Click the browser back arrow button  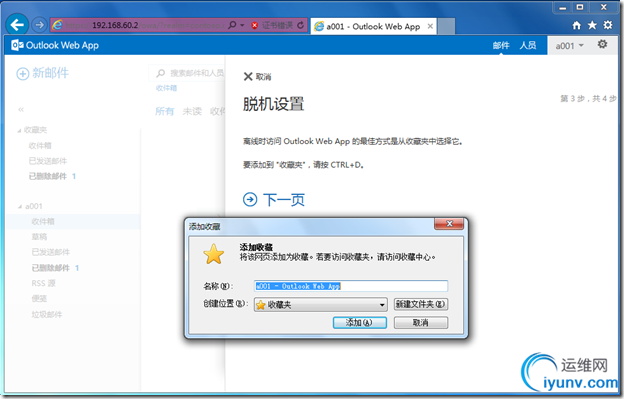[x=17, y=25]
